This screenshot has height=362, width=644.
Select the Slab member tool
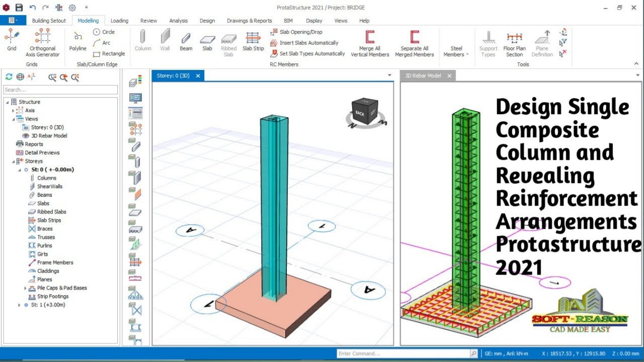(x=207, y=42)
